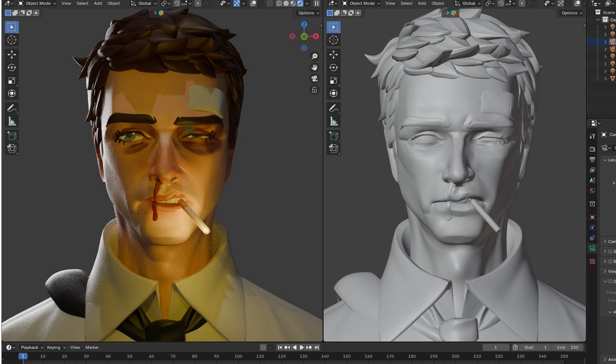Pause the rendered viewport preview
Screen dimensions: 616x364
pyautogui.click(x=316, y=4)
